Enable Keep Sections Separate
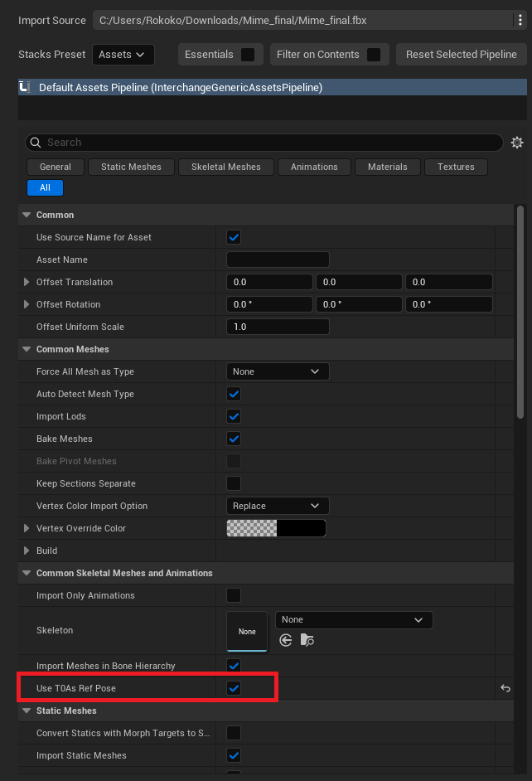 (x=234, y=483)
